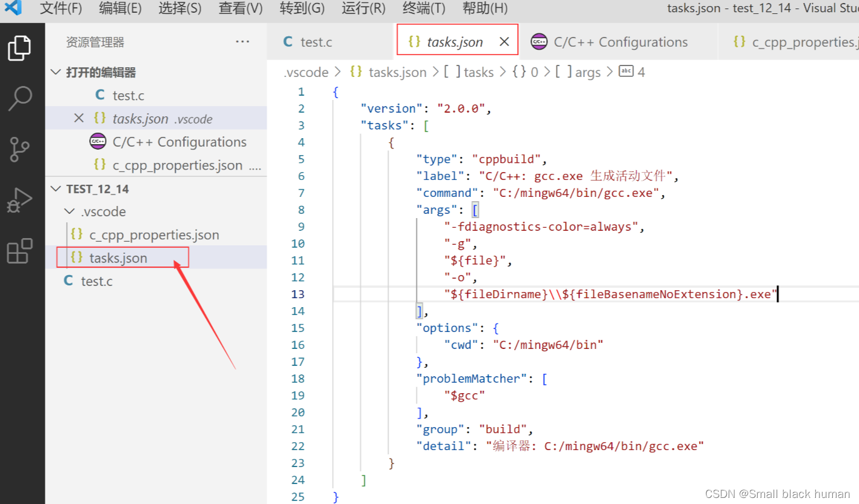Open the Search view icon
Screen dimensions: 859x504
point(20,98)
